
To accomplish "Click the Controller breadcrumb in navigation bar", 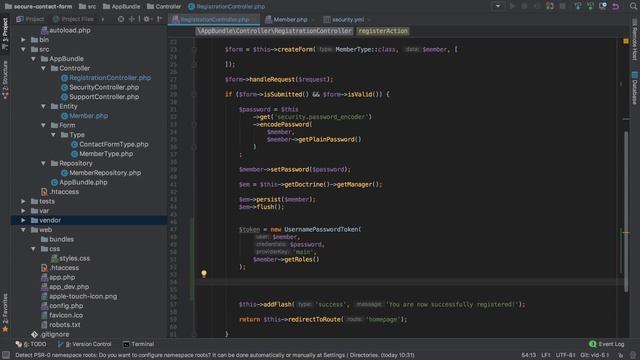I will pos(164,7).
